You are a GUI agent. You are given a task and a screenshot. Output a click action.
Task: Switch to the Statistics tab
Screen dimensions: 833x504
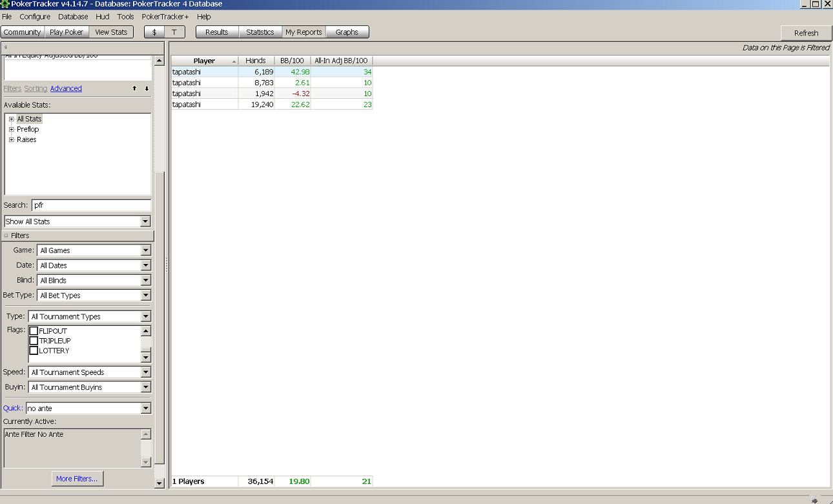pyautogui.click(x=260, y=32)
